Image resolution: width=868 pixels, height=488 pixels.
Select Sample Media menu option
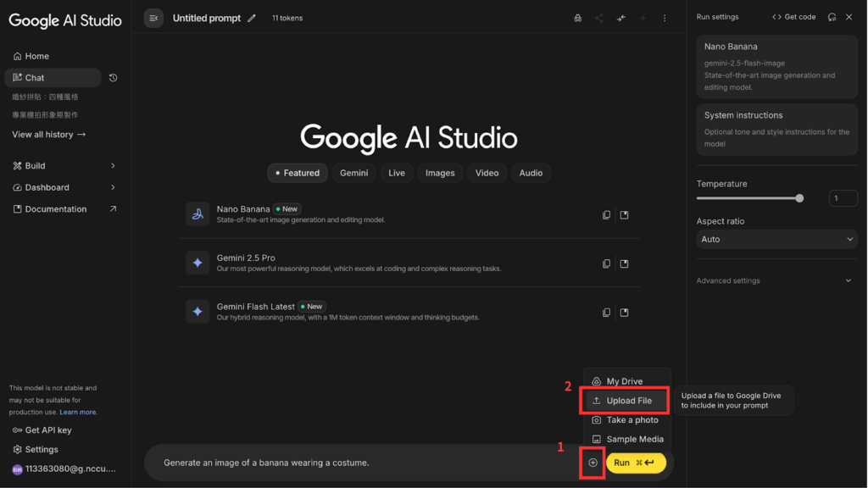pos(634,439)
